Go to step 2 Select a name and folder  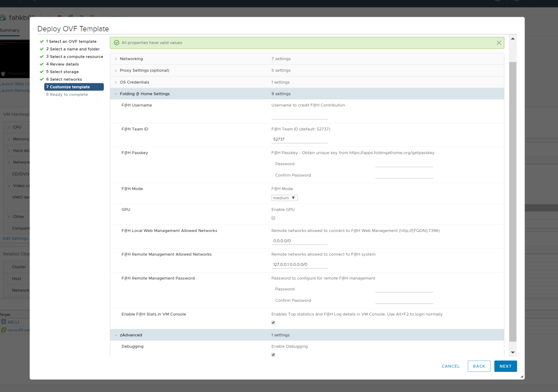point(73,49)
